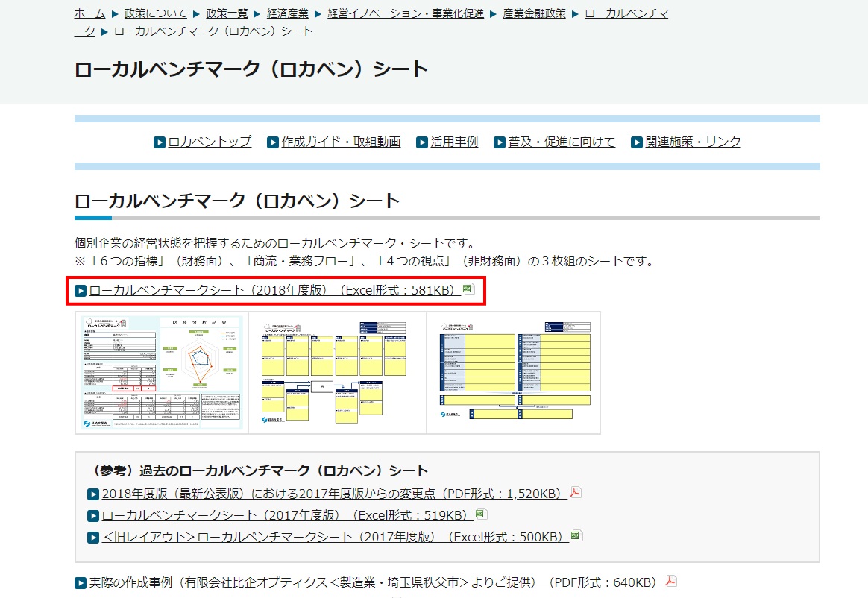Open 関連施策・リンク navigation item
The width and height of the screenshot is (868, 598).
pyautogui.click(x=693, y=142)
